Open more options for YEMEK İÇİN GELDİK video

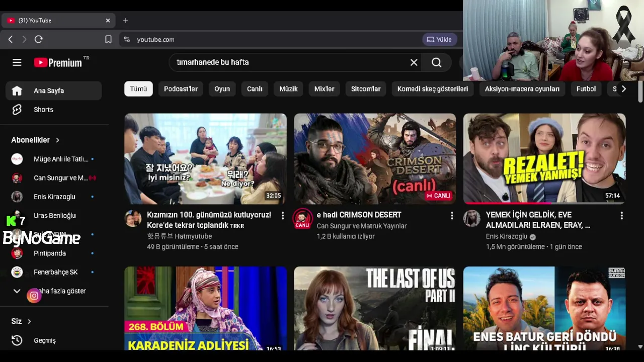pos(621,216)
